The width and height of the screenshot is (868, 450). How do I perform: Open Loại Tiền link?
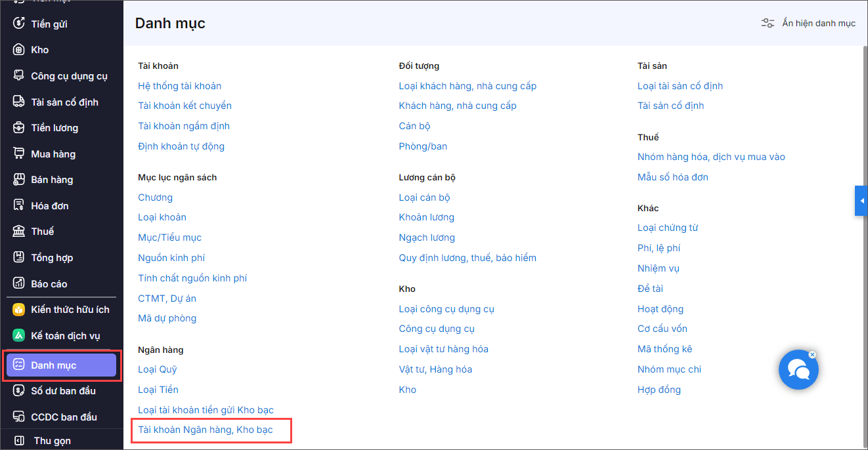coord(158,390)
